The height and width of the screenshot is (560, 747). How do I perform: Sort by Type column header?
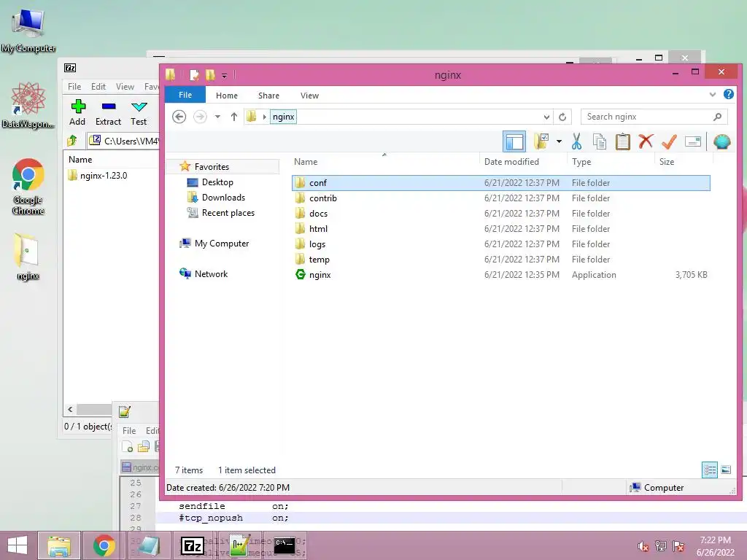click(581, 161)
